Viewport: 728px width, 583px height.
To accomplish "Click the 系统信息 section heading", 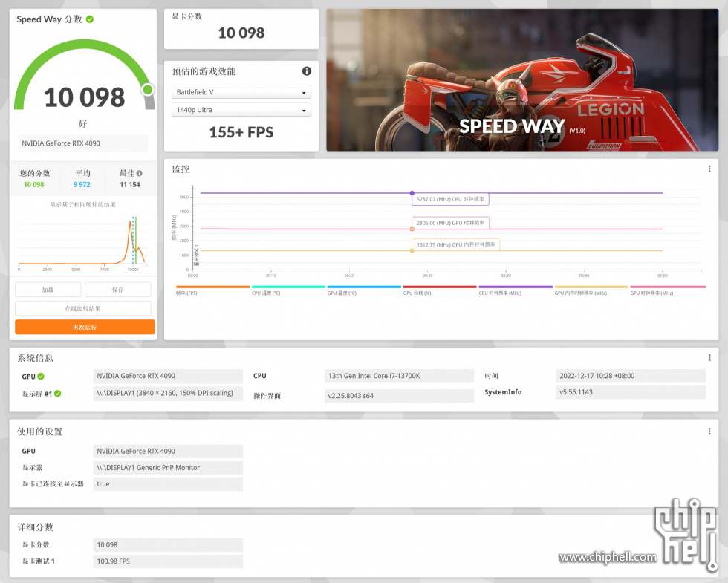I will [x=36, y=358].
